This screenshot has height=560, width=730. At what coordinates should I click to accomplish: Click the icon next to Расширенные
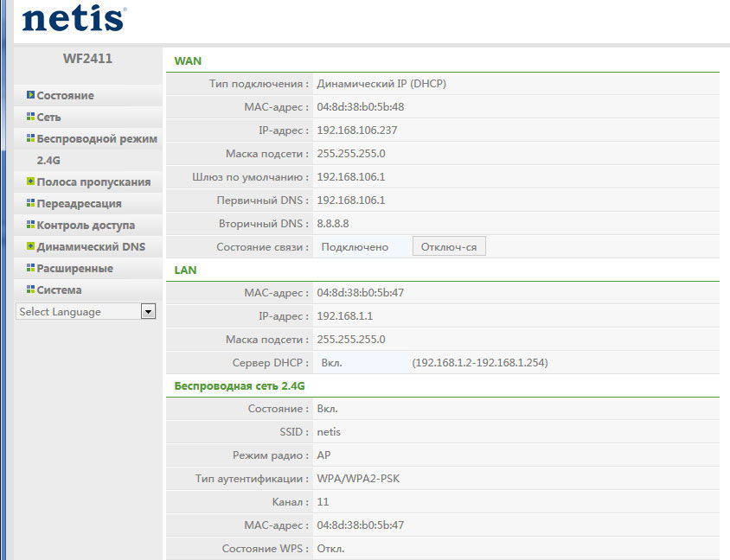click(30, 268)
